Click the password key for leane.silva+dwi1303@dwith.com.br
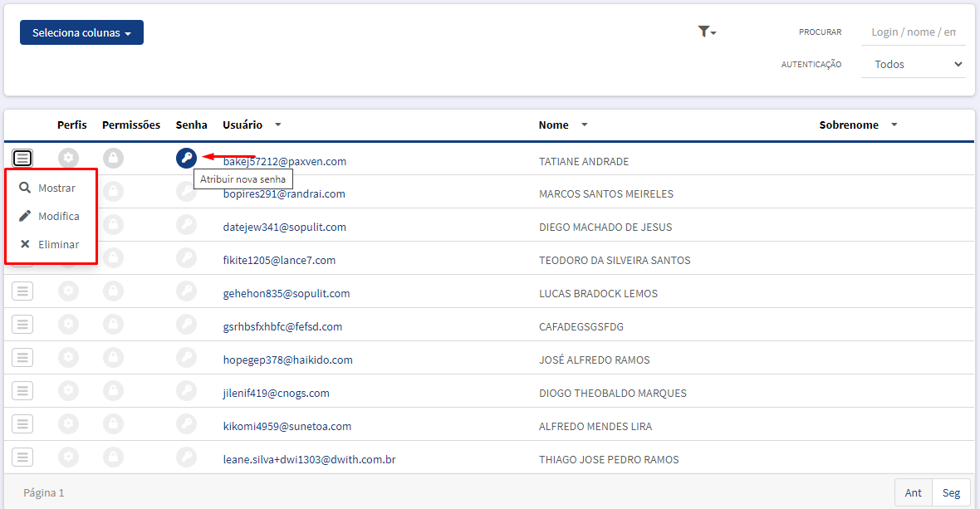Screen dimensions: 980x509 click(186, 458)
